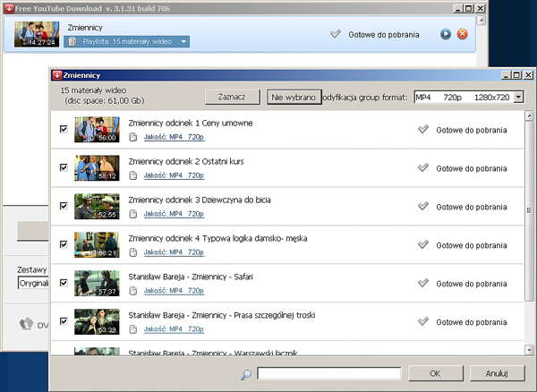The image size is (537, 392).
Task: Click title Stanisław Bareja - Zmiennicy - Safari
Action: [191, 277]
